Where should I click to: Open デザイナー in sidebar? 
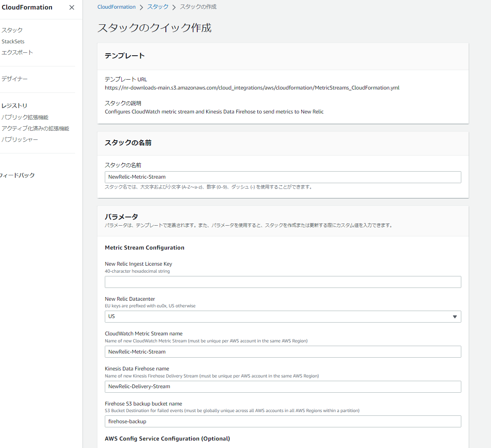point(14,79)
